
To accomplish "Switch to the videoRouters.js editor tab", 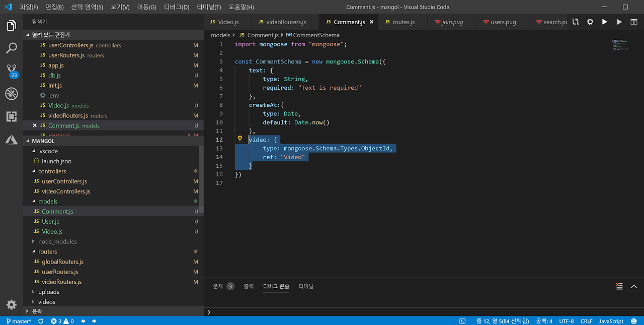I will (286, 22).
